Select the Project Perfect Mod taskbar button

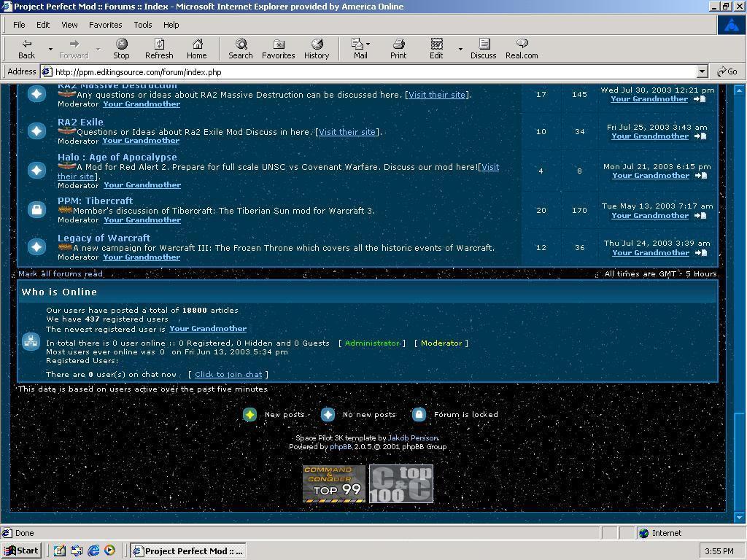[188, 551]
